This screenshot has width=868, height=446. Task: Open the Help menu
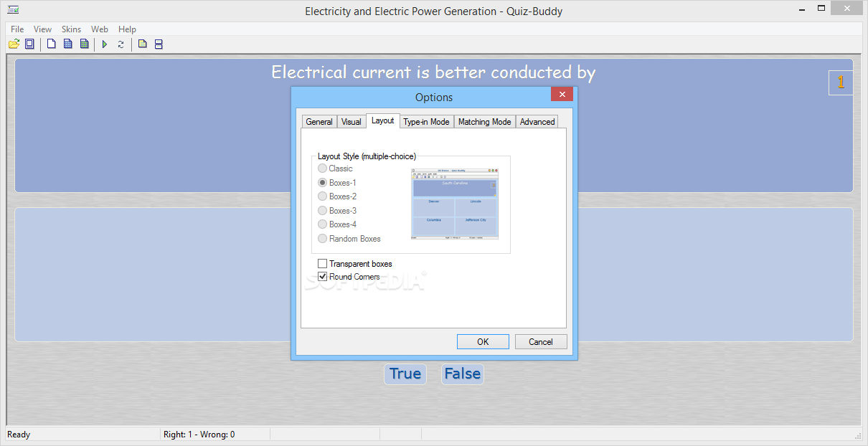tap(127, 29)
